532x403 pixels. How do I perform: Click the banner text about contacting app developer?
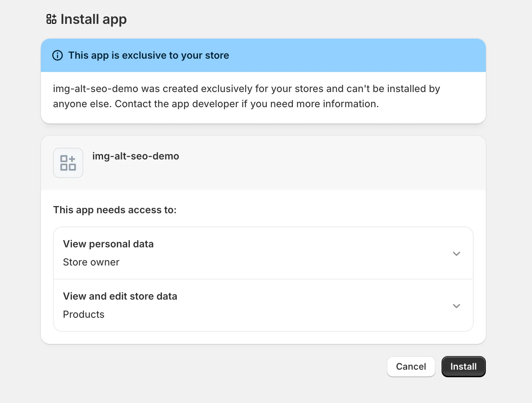(246, 104)
